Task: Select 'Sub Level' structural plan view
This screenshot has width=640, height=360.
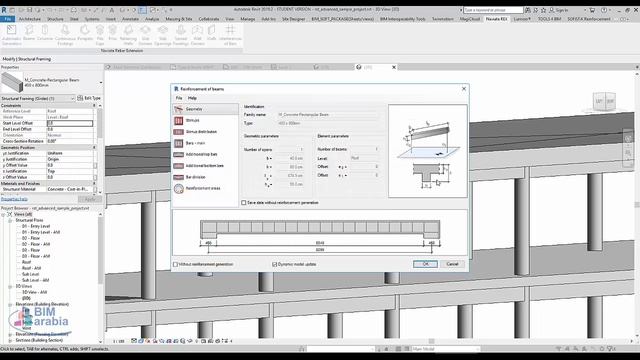Action: 30,274
